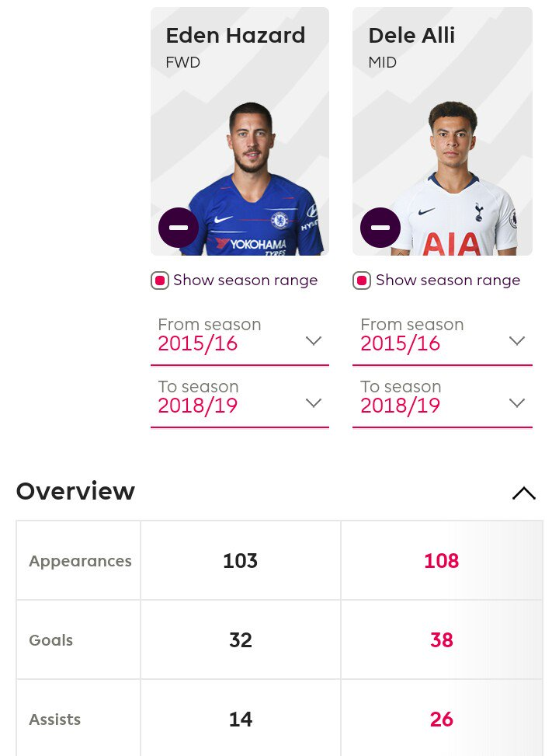Select Dele Alli's player photo
Viewport: 559px width, 756px height.
click(x=453, y=179)
